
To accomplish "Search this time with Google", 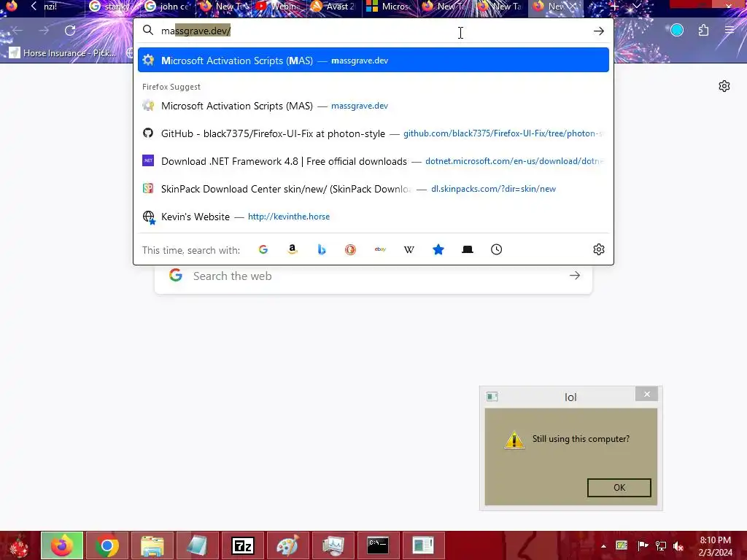I will 263,249.
